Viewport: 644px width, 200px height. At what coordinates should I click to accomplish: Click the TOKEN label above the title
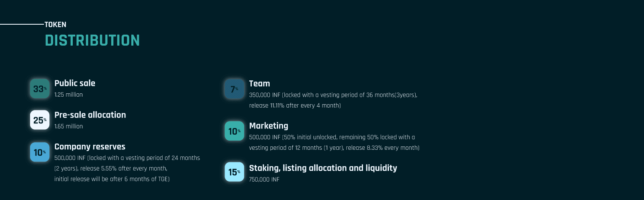pos(56,25)
